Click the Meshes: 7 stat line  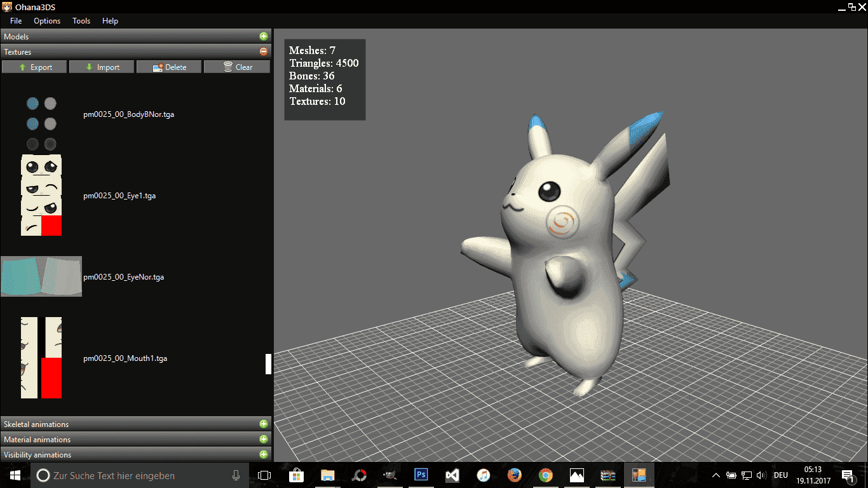312,50
